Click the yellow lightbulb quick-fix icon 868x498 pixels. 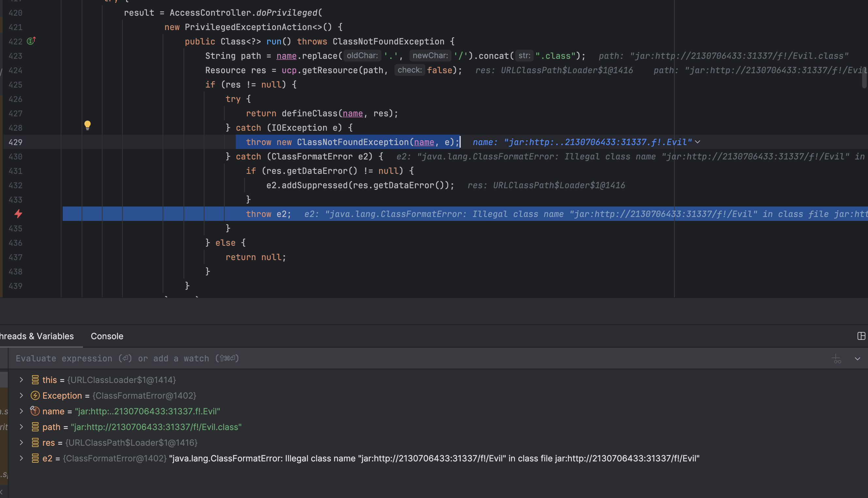pos(88,125)
